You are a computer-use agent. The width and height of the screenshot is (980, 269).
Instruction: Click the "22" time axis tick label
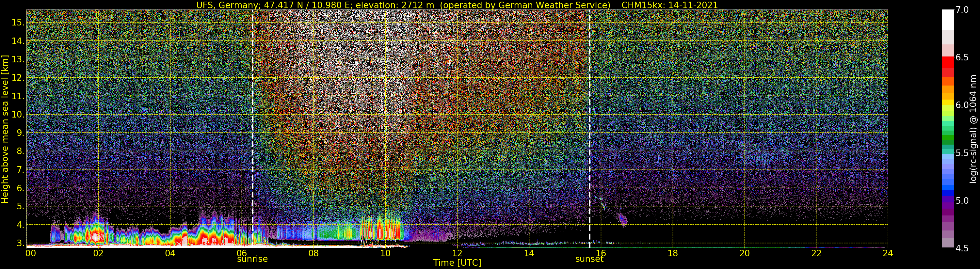pos(816,253)
